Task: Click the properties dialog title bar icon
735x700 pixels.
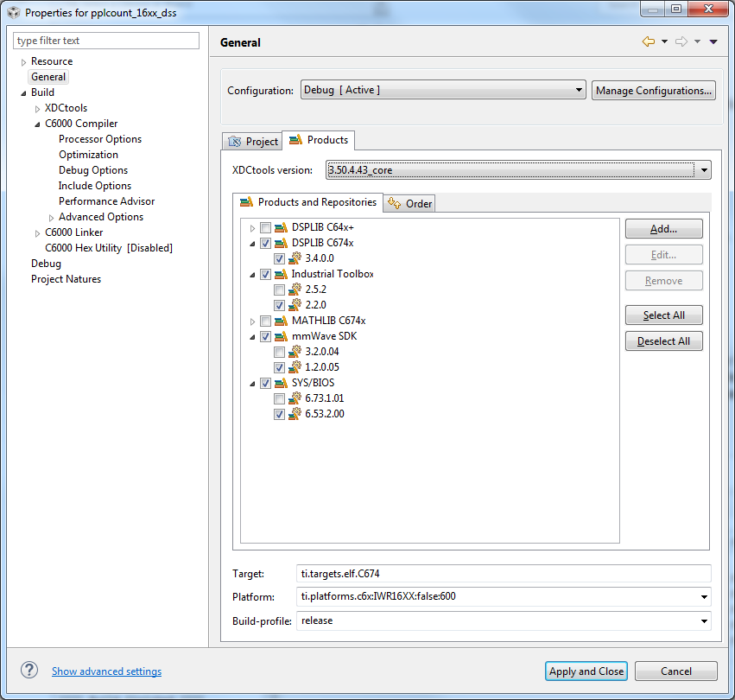Action: (14, 13)
